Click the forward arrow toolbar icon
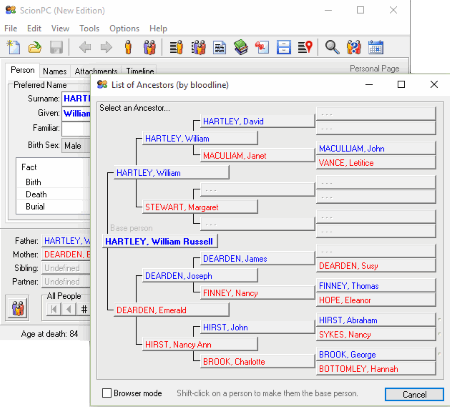The image size is (450, 407). point(106,47)
